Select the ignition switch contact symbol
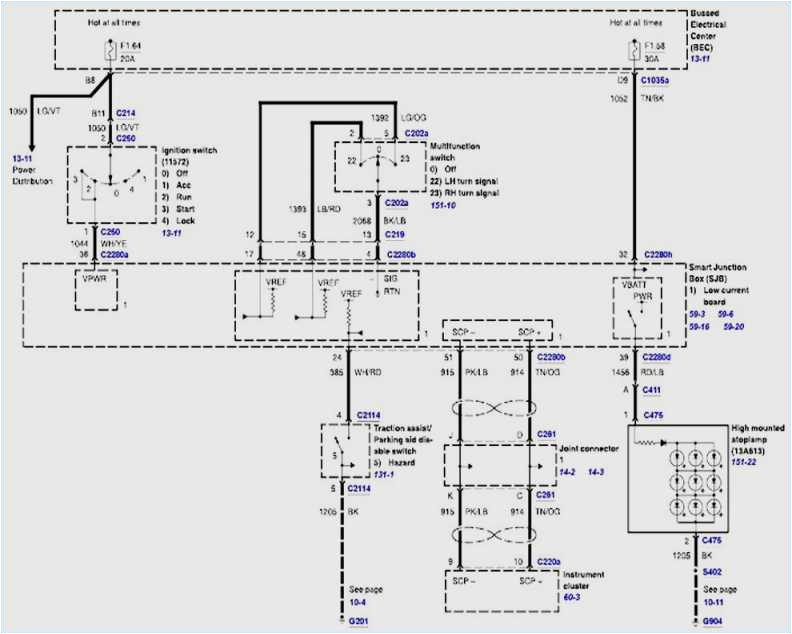 point(108,185)
